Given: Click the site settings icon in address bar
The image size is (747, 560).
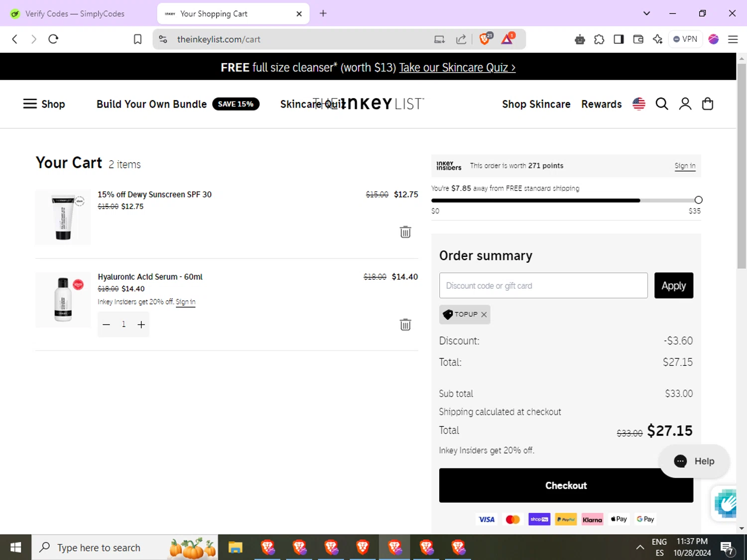Looking at the screenshot, I should 163,39.
